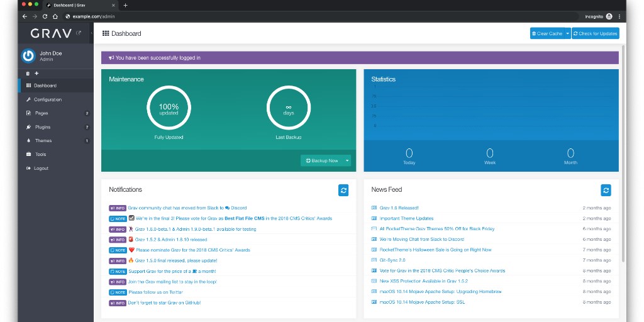The height and width of the screenshot is (322, 644).
Task: Open Plugins section in the sidebar
Action: pos(56,127)
